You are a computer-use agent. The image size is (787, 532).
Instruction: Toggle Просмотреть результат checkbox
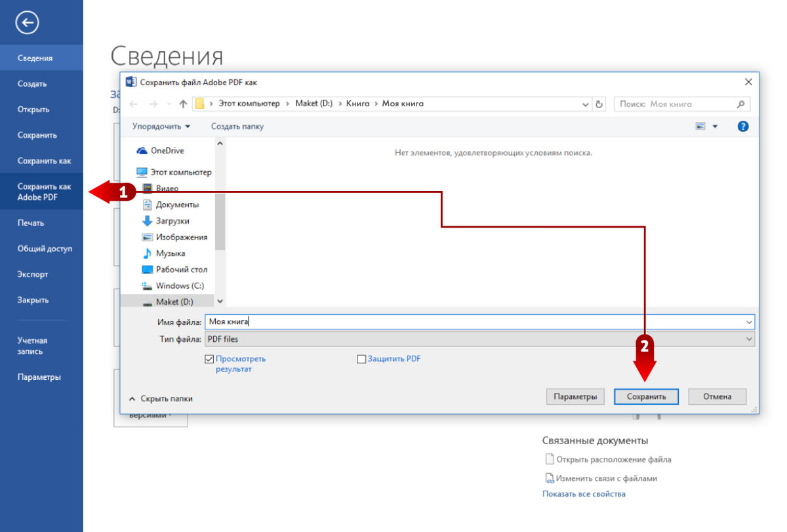[x=209, y=359]
